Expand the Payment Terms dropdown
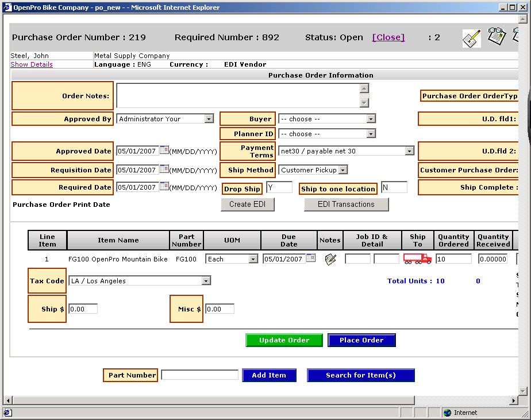Viewport: 531px width, 420px height. (409, 151)
